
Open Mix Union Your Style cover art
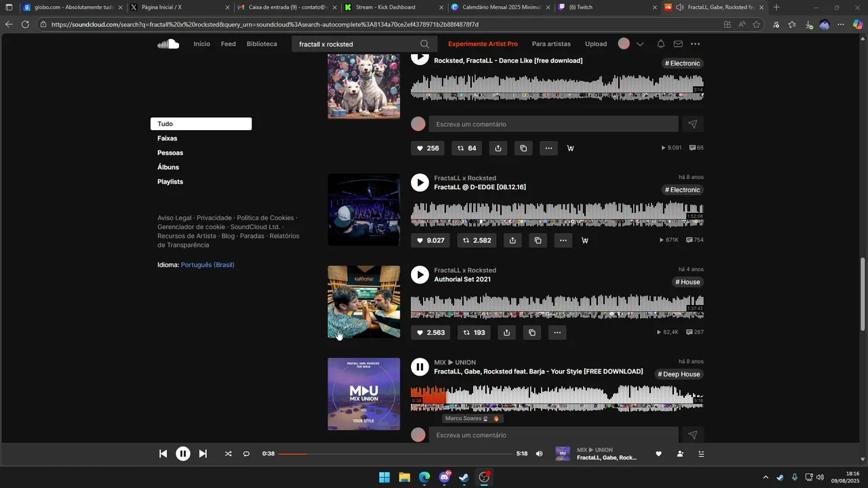tap(364, 394)
